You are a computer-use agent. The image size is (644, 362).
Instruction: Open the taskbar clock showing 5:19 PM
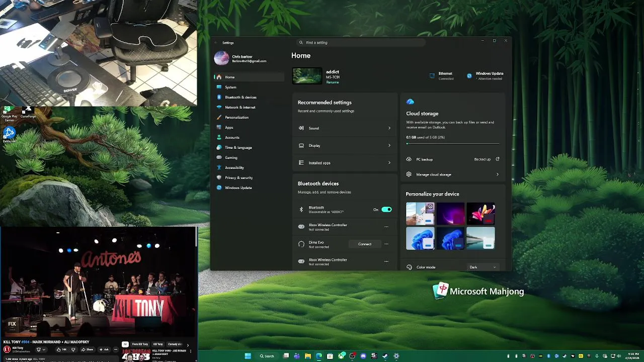pos(633,356)
